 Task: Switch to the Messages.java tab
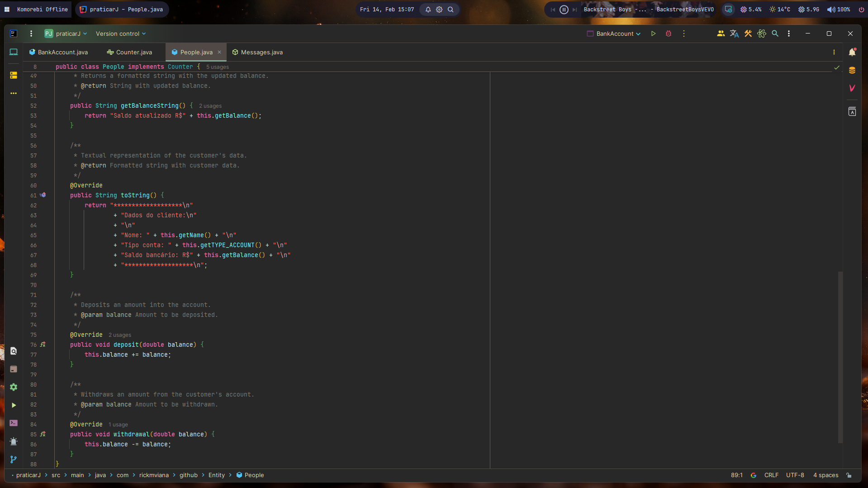257,52
